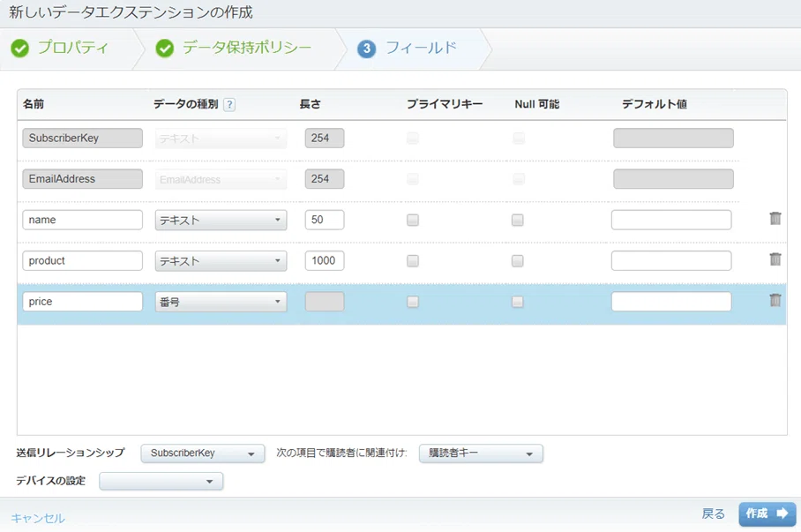Click the Null 可能 column header
Viewport: 801px width, 532px height.
537,104
